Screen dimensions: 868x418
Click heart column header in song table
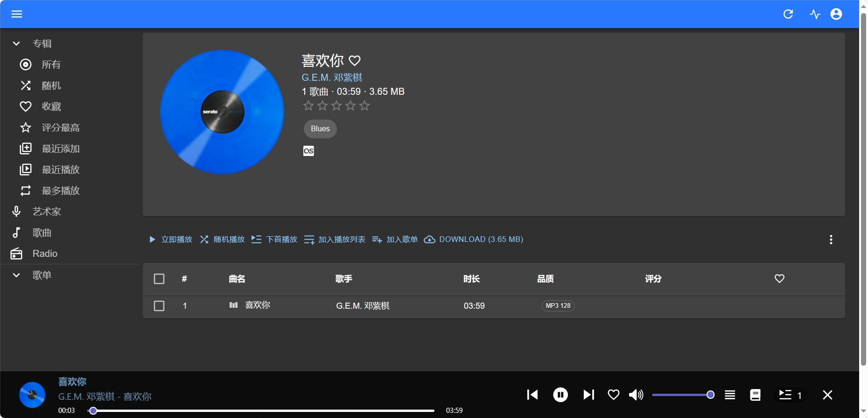779,279
